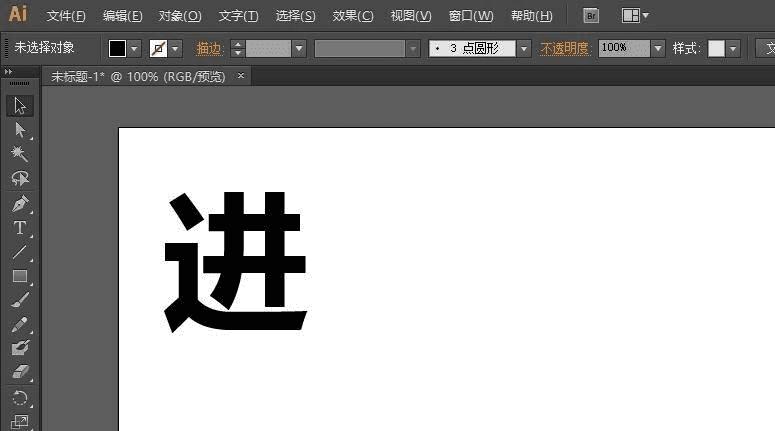The height and width of the screenshot is (431, 775).
Task: Open the 编辑(E) menu
Action: 123,16
